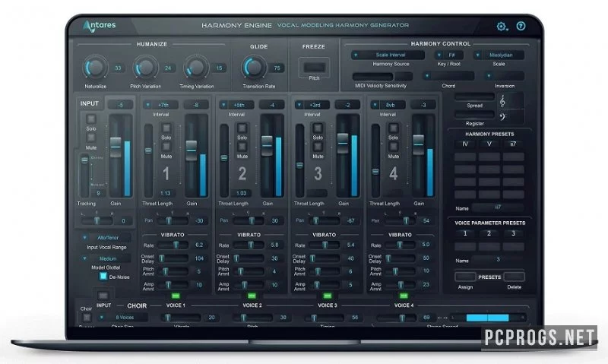Click voice 4 Amp Amnt slider
608x364 pixels.
pyautogui.click(x=400, y=285)
